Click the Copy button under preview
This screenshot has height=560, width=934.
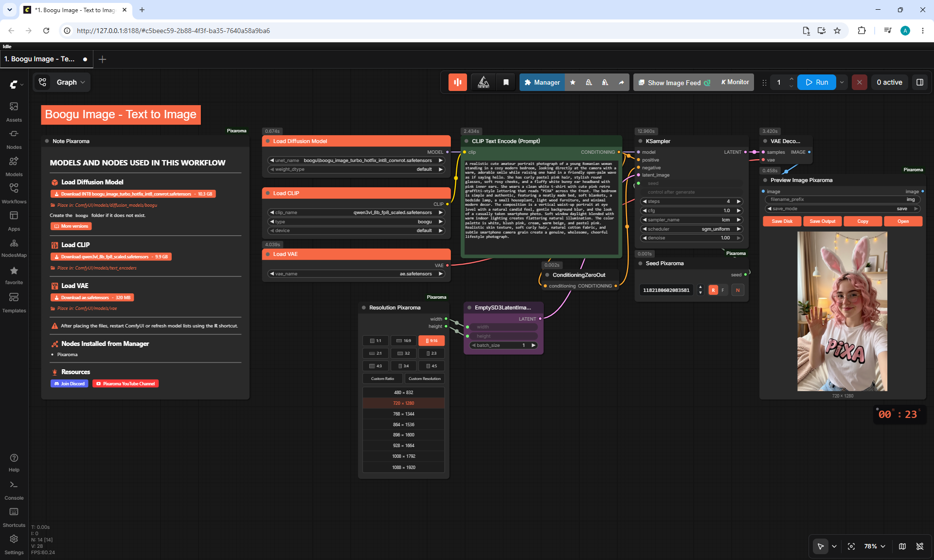coord(862,221)
